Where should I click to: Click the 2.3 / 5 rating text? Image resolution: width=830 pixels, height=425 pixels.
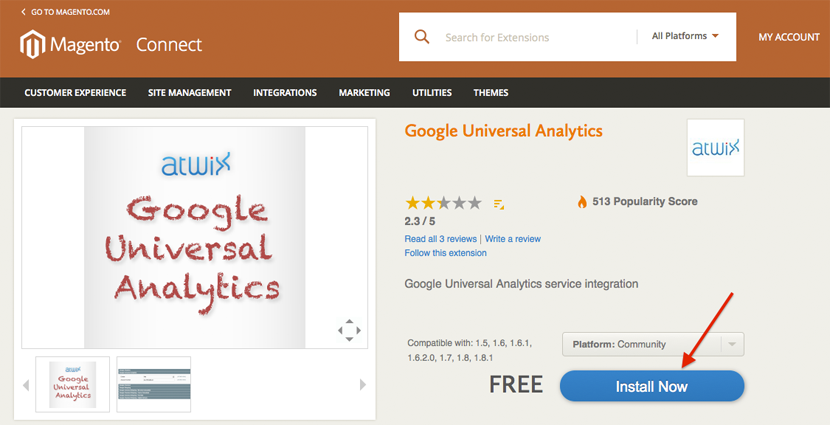(420, 221)
